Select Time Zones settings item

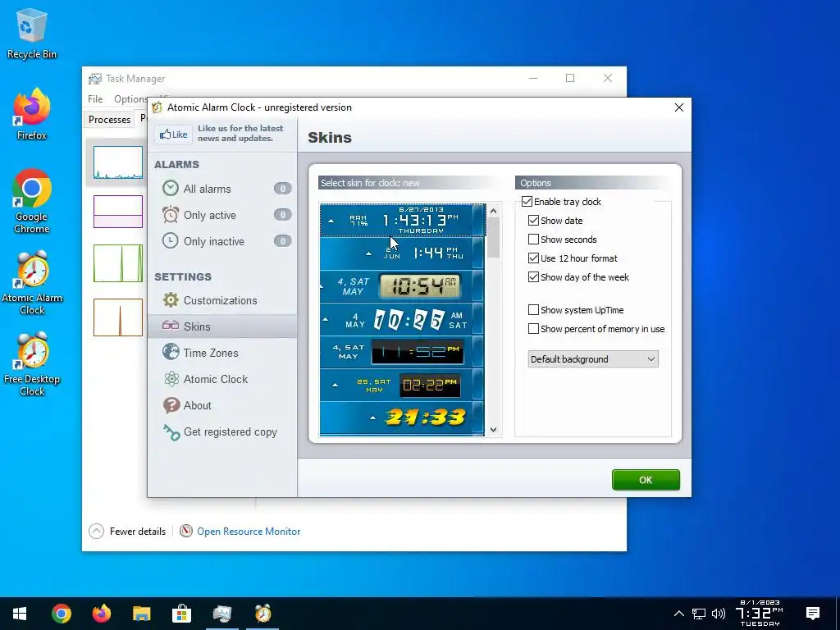[221, 353]
